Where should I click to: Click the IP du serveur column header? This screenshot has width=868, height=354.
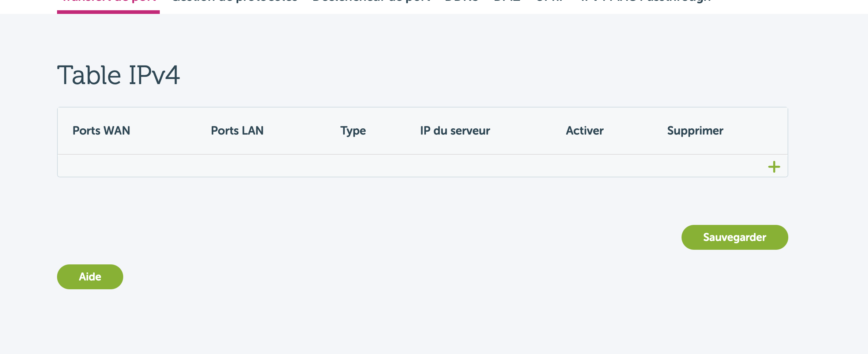pos(455,131)
